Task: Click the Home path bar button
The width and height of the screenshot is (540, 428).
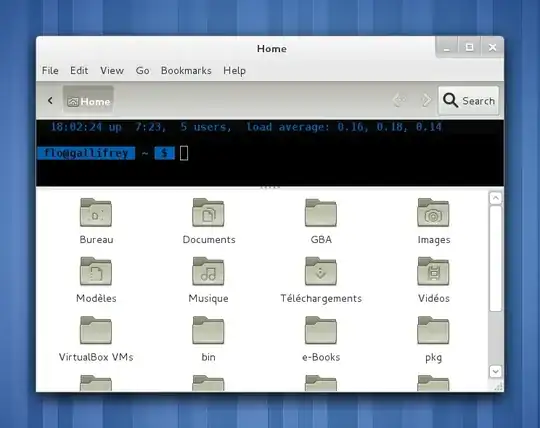Action: click(88, 101)
